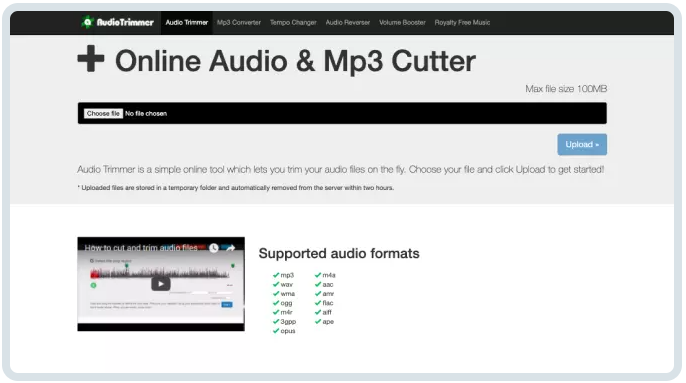Viewport: 686px width, 383px height.
Task: Click the temporary folder storage note
Action: [x=235, y=188]
